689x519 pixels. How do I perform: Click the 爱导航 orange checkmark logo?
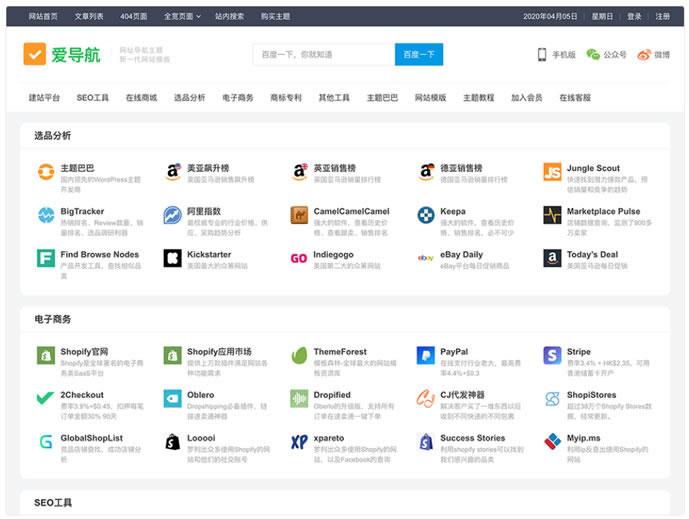click(35, 54)
